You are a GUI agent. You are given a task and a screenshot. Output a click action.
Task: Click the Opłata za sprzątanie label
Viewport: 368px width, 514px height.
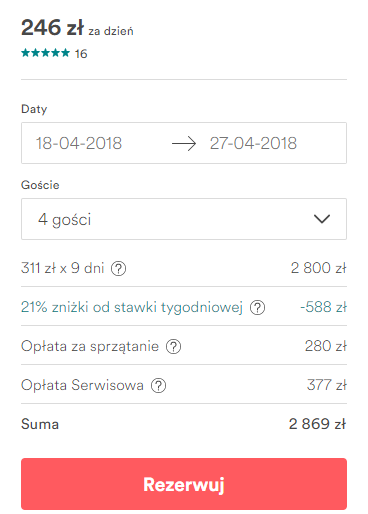click(x=90, y=346)
